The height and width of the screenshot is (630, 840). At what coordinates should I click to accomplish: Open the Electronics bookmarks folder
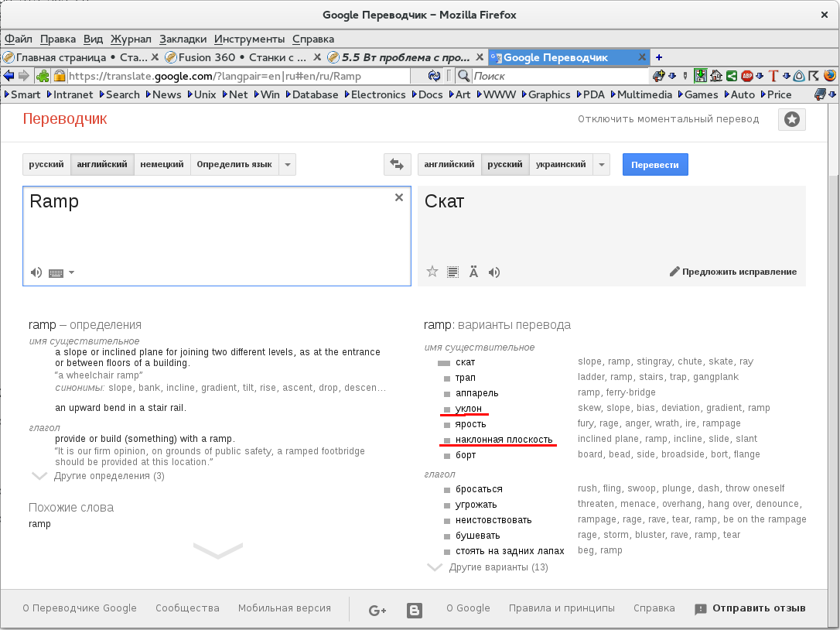pyautogui.click(x=375, y=94)
